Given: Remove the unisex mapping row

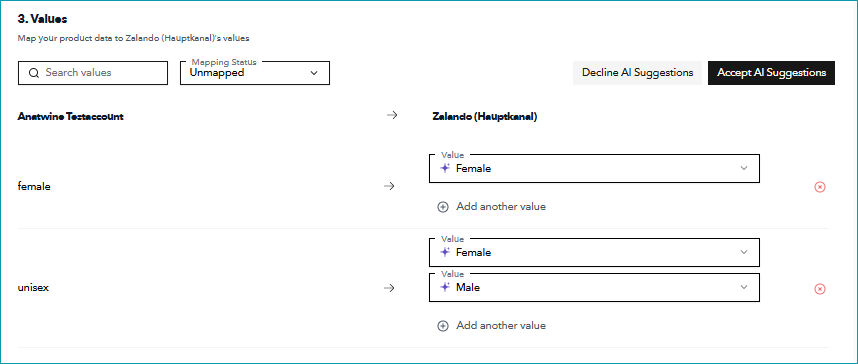Looking at the screenshot, I should [x=820, y=289].
